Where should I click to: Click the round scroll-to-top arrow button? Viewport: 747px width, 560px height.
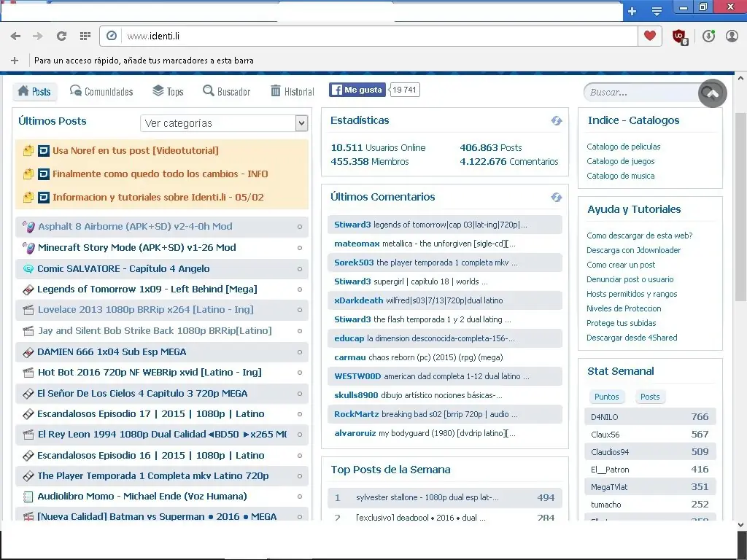713,93
